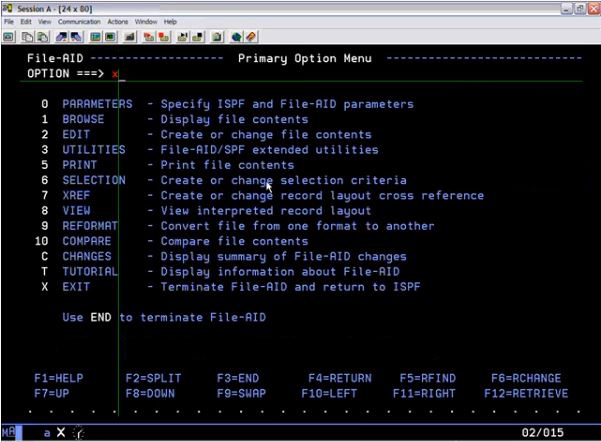601x442 pixels.
Task: Click the Receive File from host icon
Action: tap(76, 37)
